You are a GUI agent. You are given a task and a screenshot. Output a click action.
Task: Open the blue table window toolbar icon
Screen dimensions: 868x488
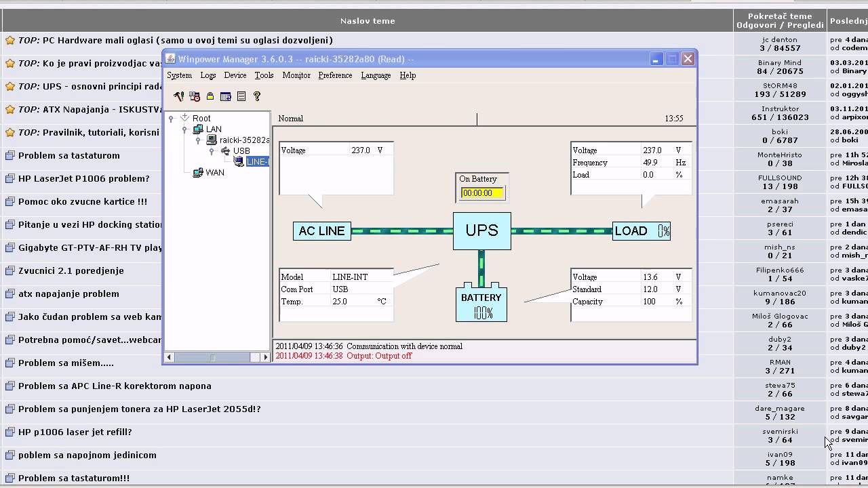pyautogui.click(x=226, y=97)
